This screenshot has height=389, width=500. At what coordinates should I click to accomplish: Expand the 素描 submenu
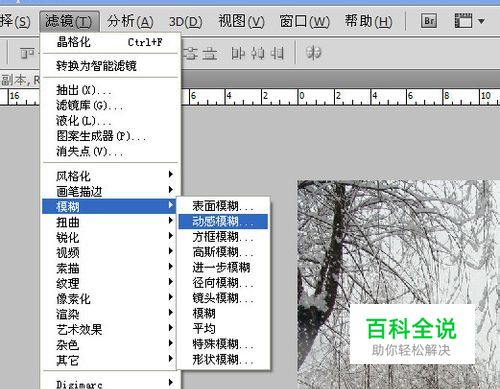point(110,268)
